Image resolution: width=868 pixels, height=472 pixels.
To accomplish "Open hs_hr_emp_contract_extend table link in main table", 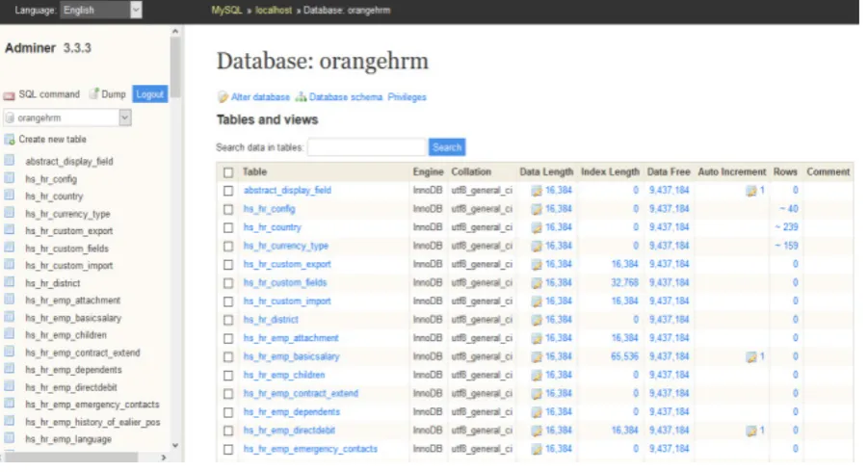I will 301,393.
